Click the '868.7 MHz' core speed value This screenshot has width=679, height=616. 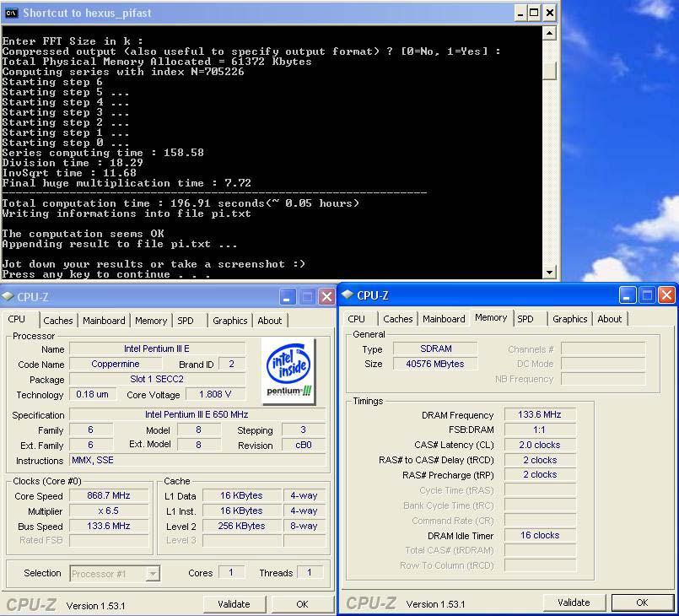click(109, 495)
